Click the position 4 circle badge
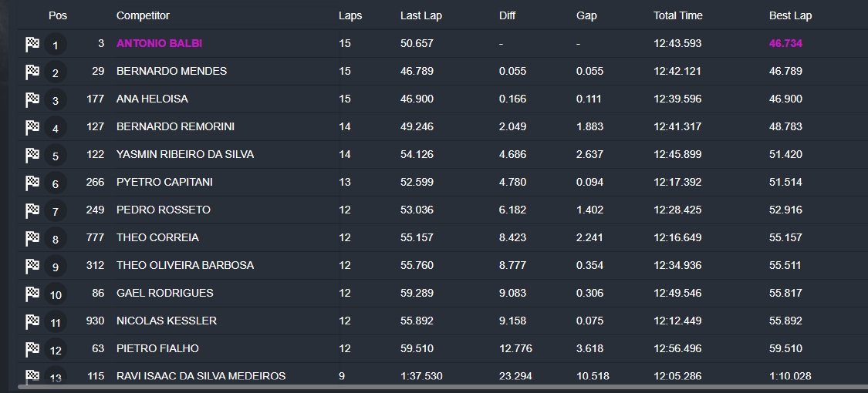Screen dimensions: 868x393 (x=56, y=128)
